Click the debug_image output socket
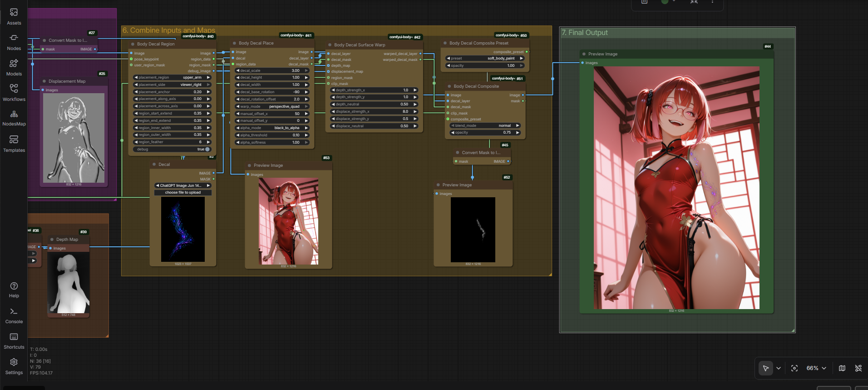The width and height of the screenshot is (868, 390). click(x=213, y=71)
